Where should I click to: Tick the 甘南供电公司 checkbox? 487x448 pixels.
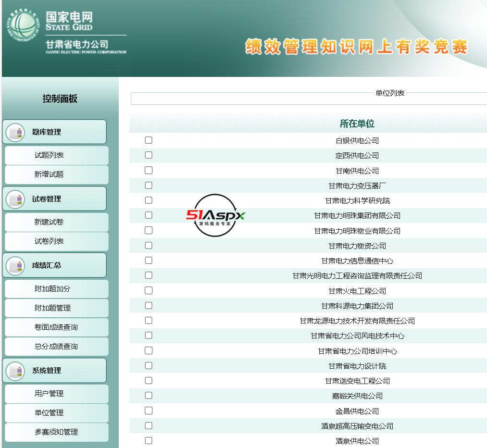point(149,170)
